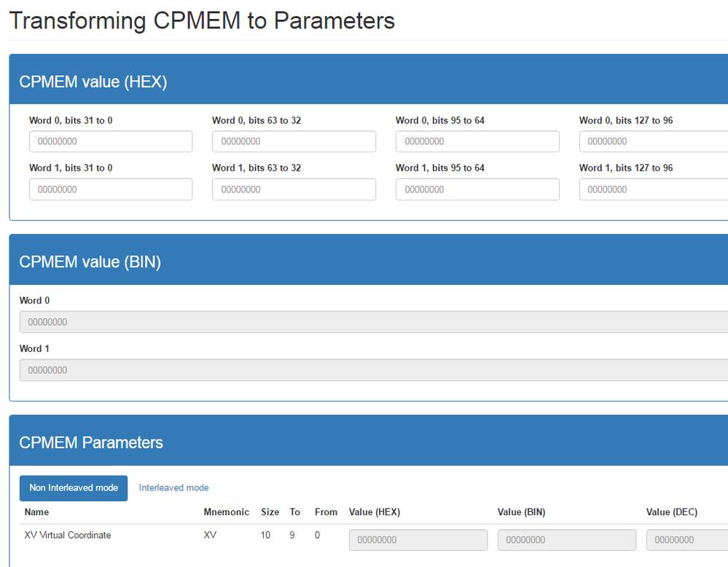Click Word 1 bits 127 to 96 field
The image size is (728, 567).
pyautogui.click(x=654, y=189)
